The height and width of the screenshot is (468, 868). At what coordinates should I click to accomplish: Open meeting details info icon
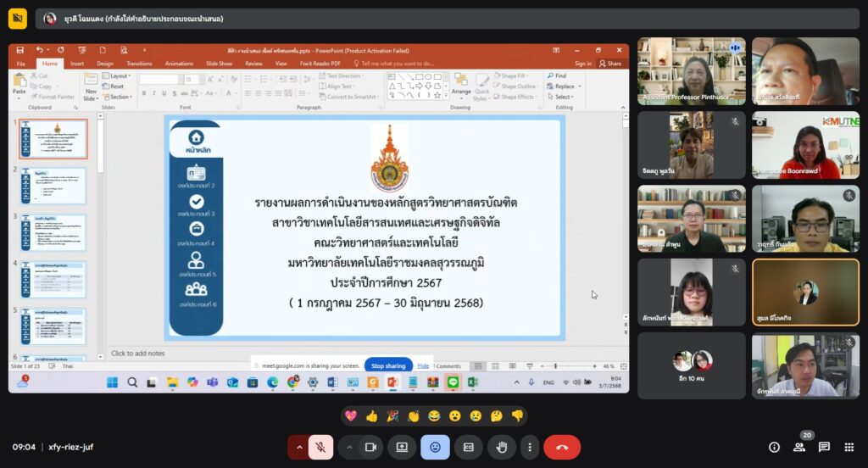coord(774,447)
